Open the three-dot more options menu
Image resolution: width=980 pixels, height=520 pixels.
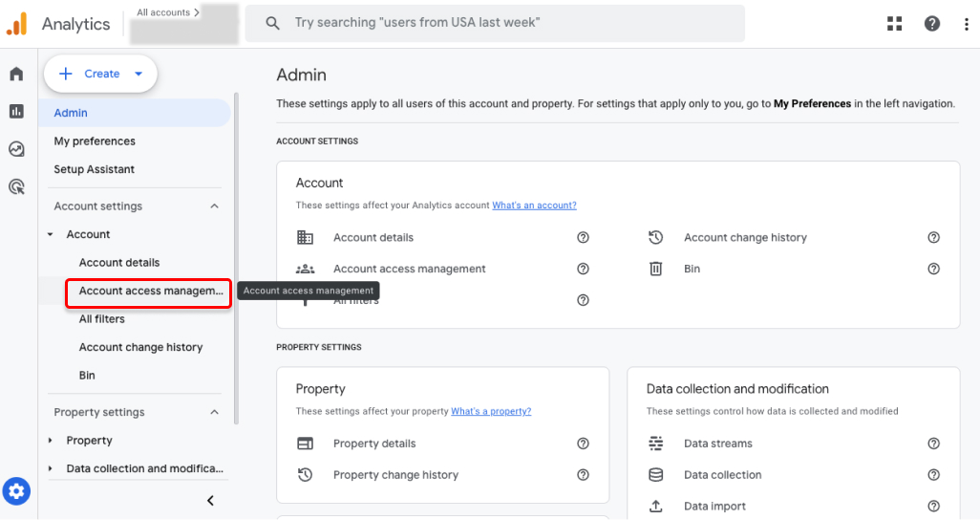(967, 24)
